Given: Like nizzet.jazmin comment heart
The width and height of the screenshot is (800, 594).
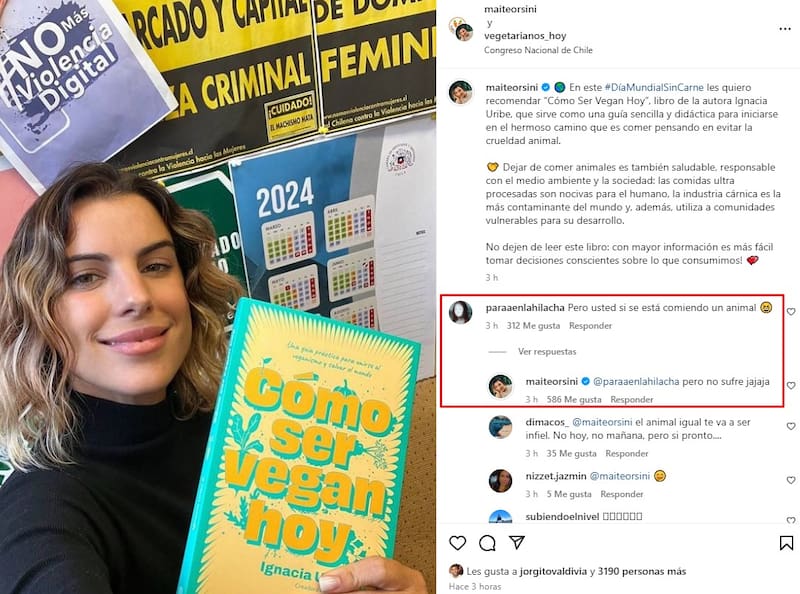Looking at the screenshot, I should coord(791,480).
